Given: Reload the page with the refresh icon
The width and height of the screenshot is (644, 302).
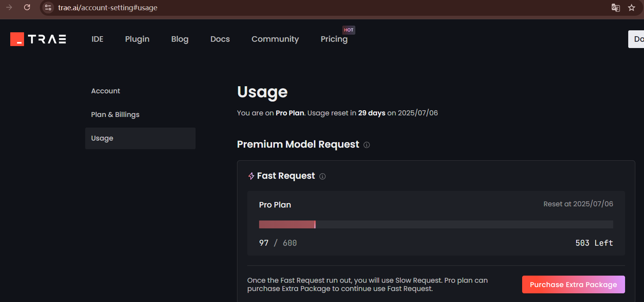Looking at the screenshot, I should 27,7.
